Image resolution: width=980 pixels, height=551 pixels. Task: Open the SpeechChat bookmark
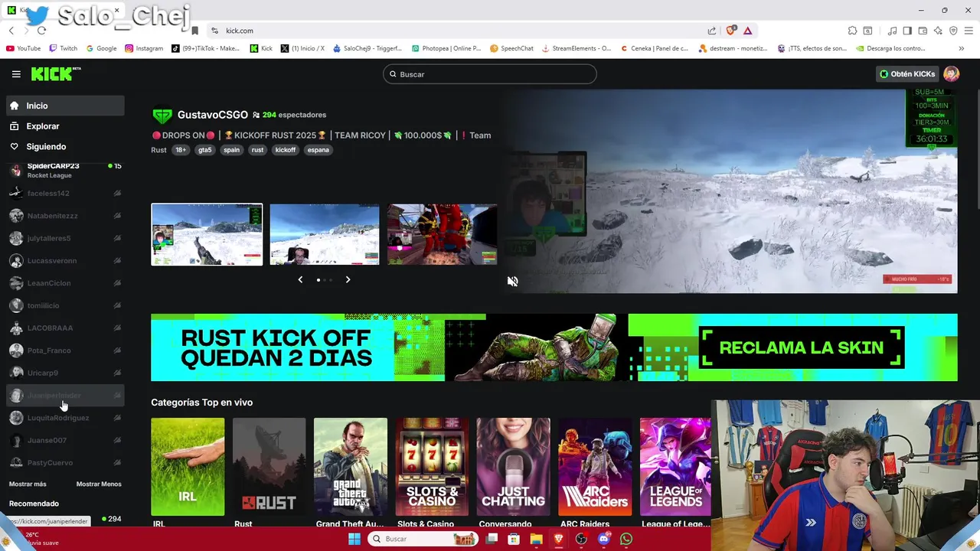click(x=511, y=48)
